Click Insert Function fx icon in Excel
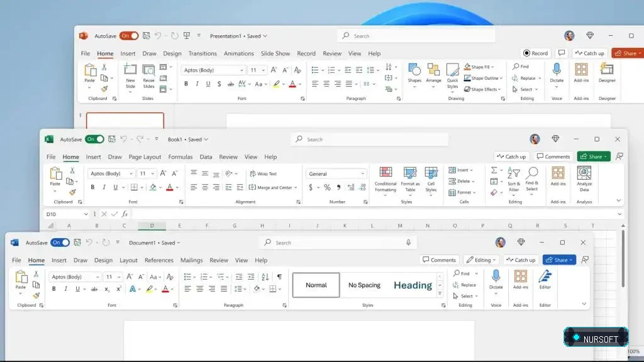This screenshot has height=362, width=644. 125,214
